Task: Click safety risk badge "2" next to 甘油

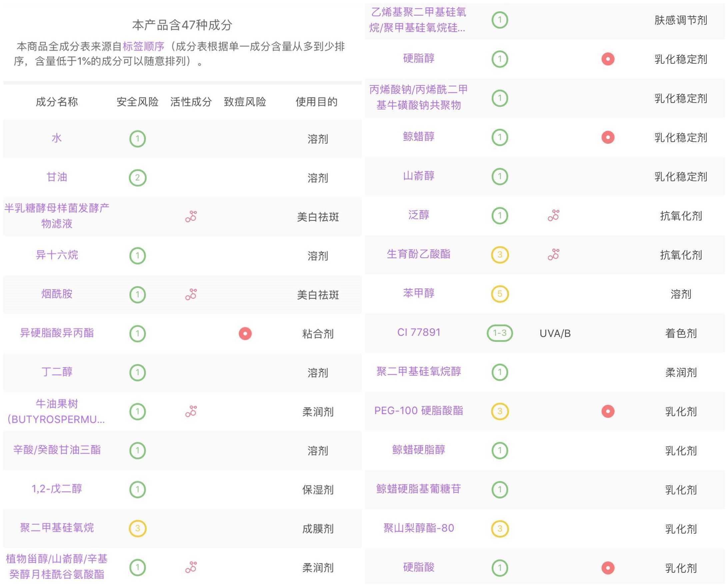Action: (x=137, y=177)
